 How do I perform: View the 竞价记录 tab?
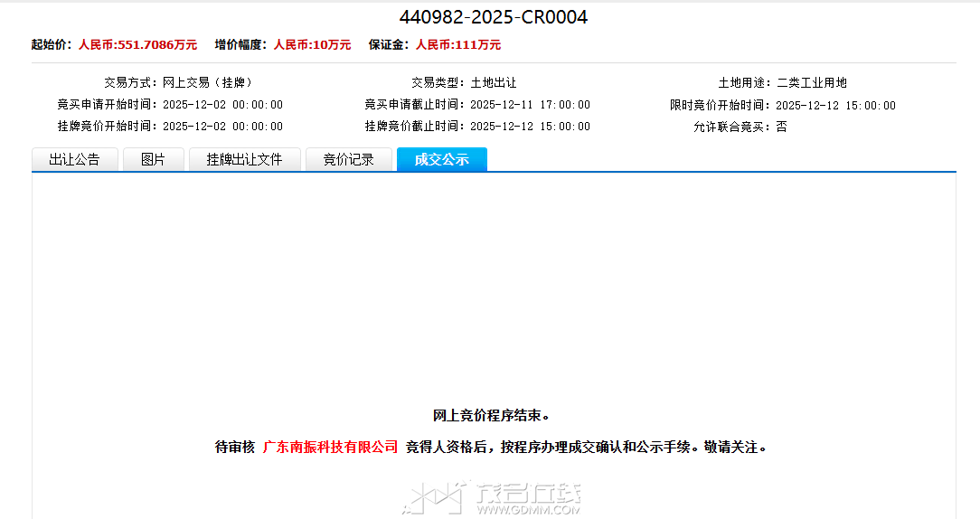(348, 160)
